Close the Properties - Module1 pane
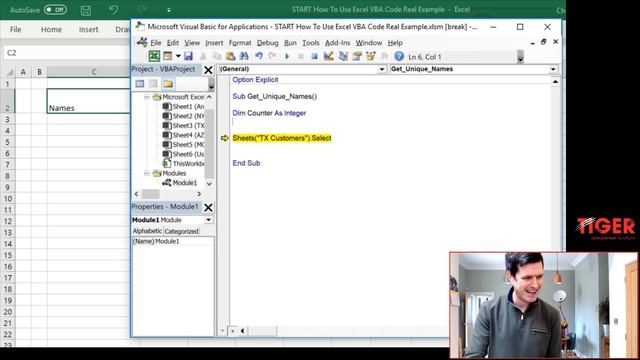 (208, 207)
